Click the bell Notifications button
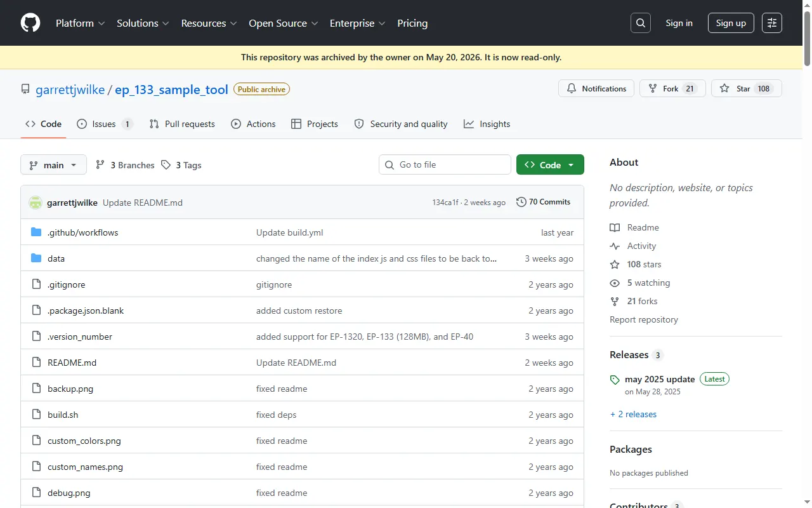The height and width of the screenshot is (508, 812). [x=596, y=89]
